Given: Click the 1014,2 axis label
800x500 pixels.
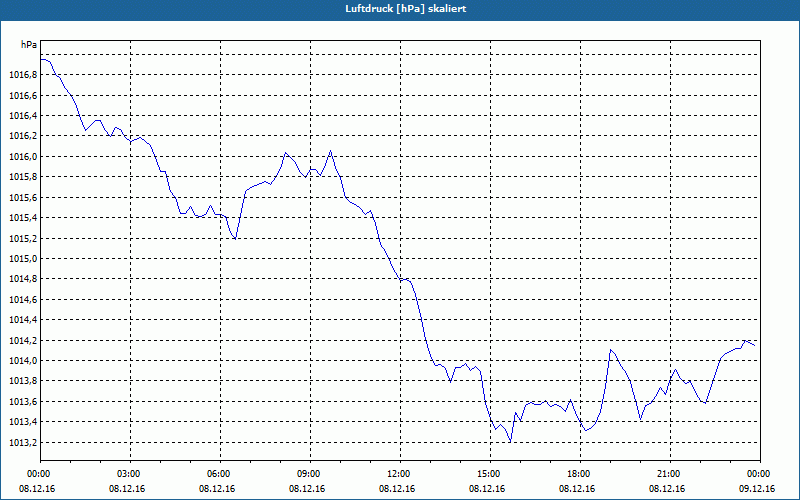Looking at the screenshot, I should [23, 340].
